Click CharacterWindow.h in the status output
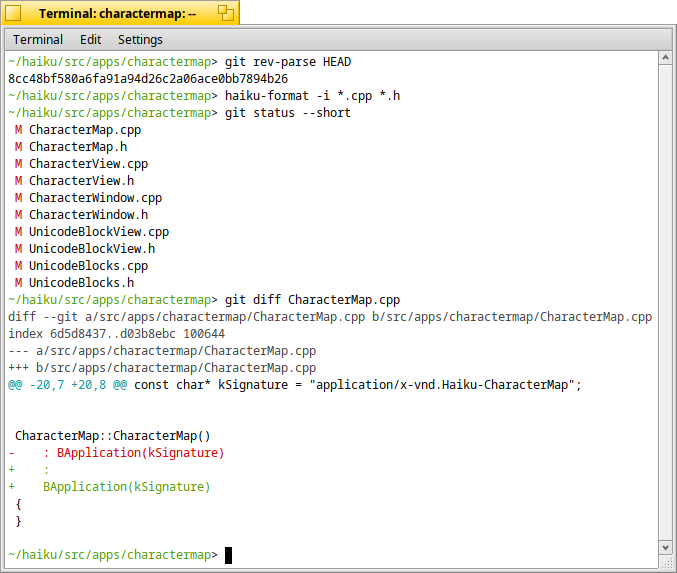The width and height of the screenshot is (677, 573). pyautogui.click(x=88, y=215)
